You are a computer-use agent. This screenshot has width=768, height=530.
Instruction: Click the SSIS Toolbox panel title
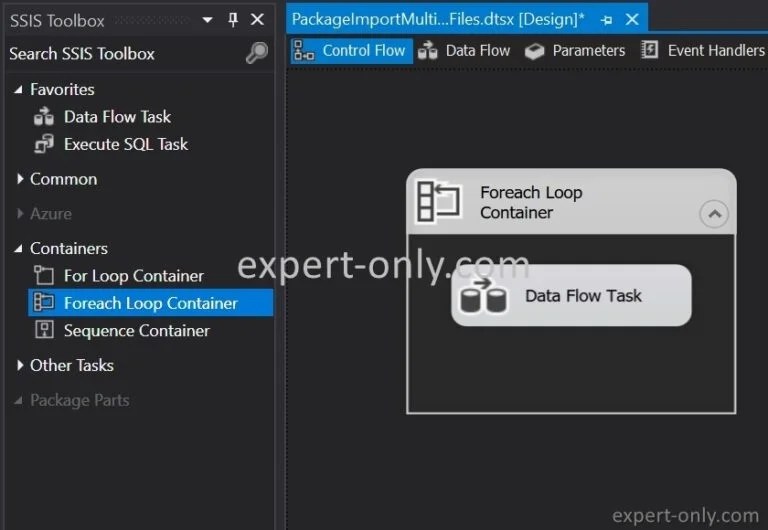click(x=57, y=21)
